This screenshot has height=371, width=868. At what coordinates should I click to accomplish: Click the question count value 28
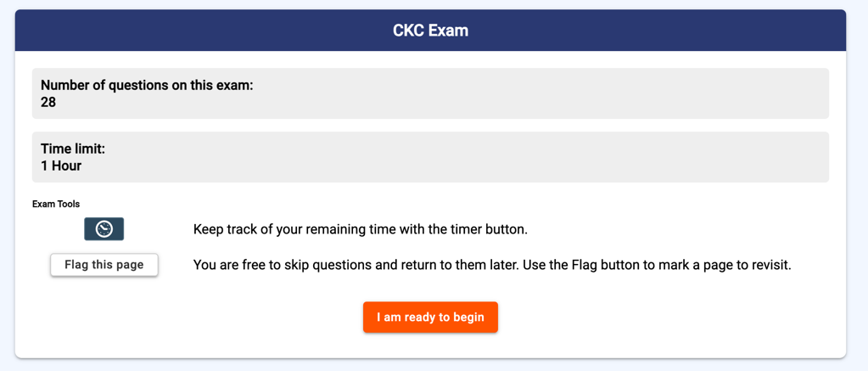pyautogui.click(x=48, y=102)
